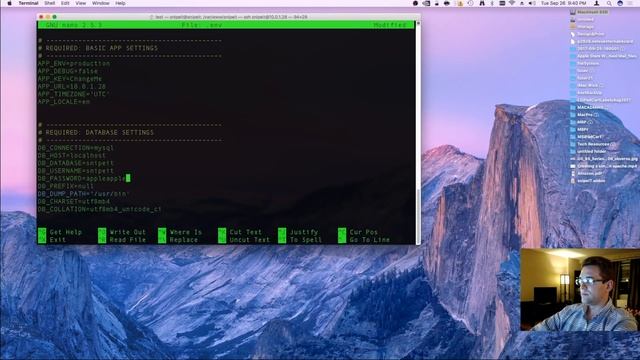Click the volume icon in menu bar
Viewport: 640px width, 360px height.
(532, 3)
